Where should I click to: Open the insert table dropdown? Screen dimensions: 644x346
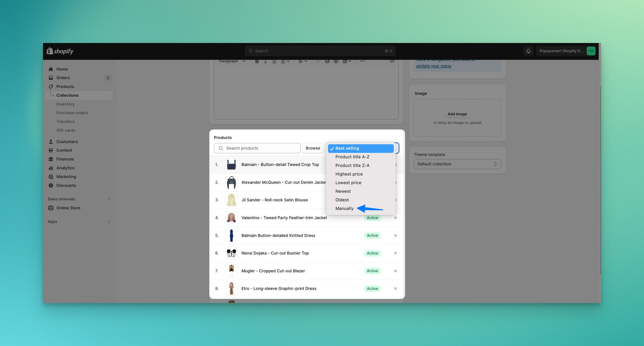[347, 61]
